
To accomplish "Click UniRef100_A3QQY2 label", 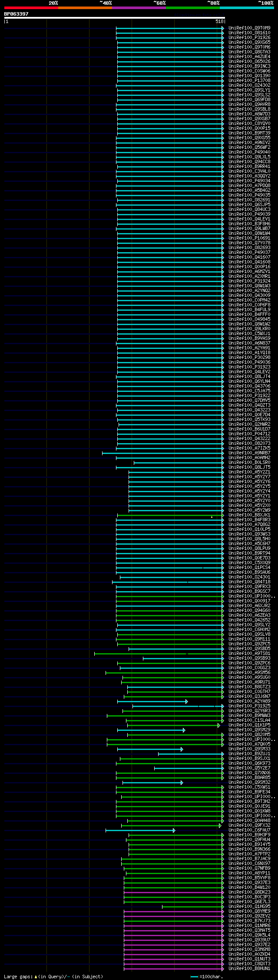I will 250,176.
